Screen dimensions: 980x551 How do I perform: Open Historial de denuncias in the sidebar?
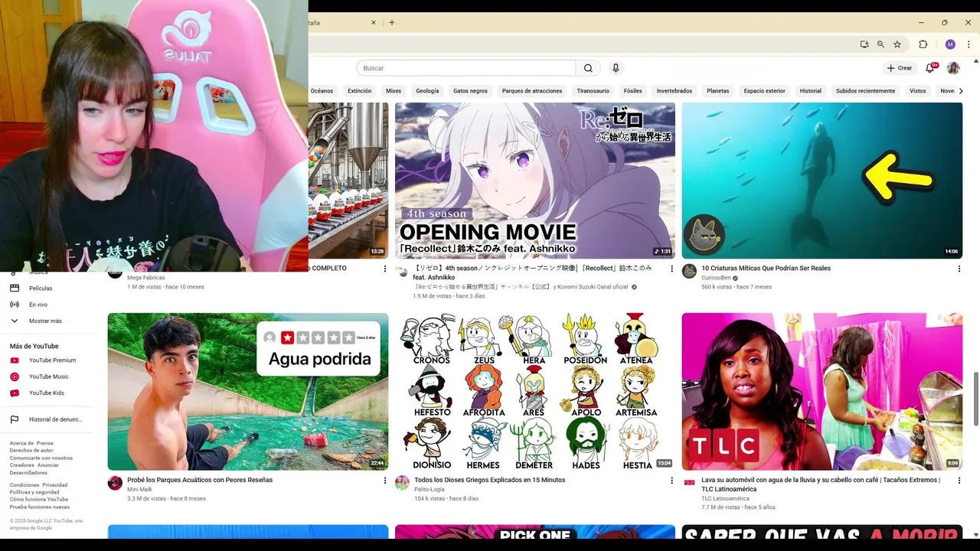click(x=55, y=419)
